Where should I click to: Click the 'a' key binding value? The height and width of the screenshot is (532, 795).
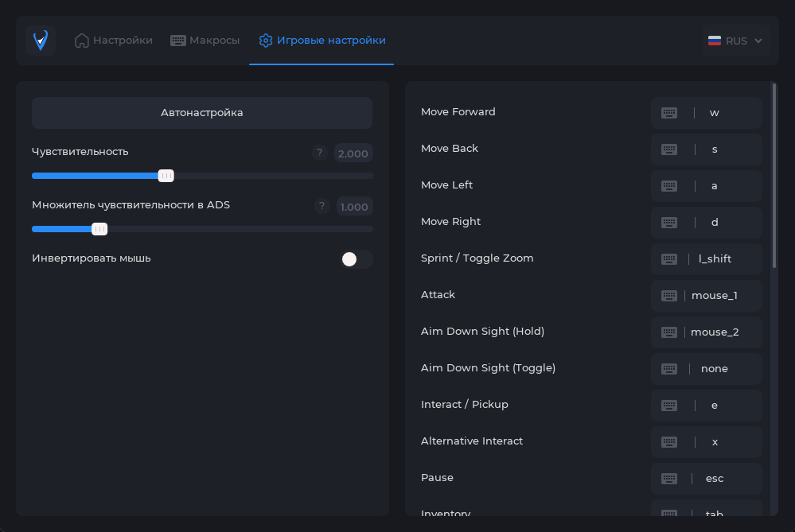pyautogui.click(x=715, y=186)
